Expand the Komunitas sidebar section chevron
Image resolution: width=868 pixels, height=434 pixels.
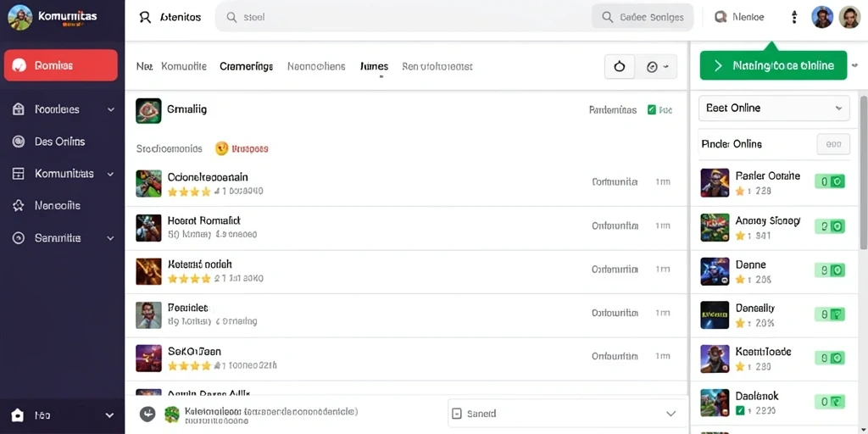click(111, 174)
